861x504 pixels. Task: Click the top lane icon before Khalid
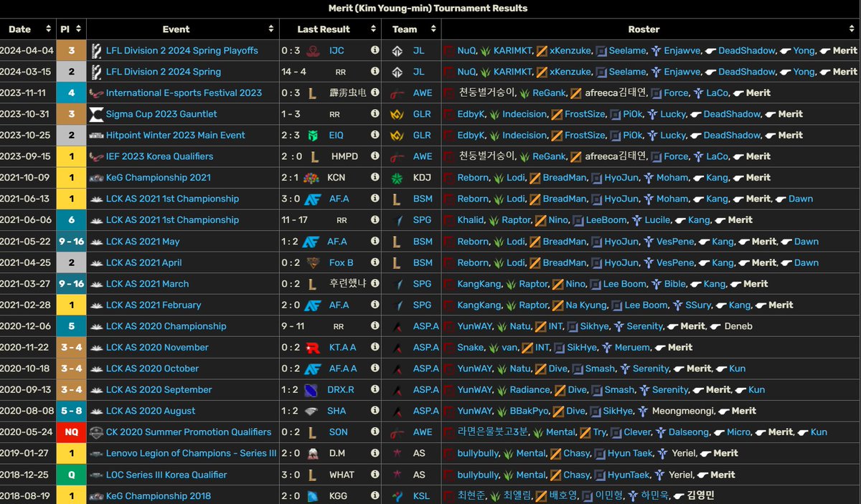point(448,220)
